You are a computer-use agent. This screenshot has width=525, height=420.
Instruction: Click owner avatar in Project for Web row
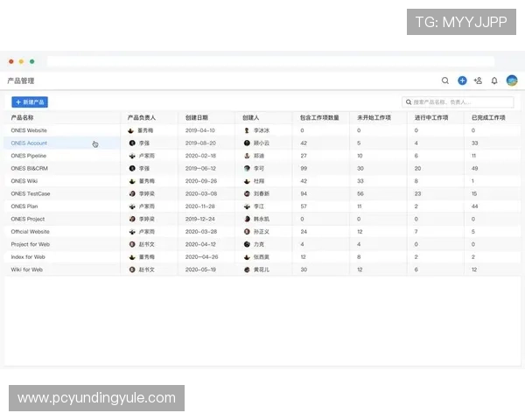[132, 244]
